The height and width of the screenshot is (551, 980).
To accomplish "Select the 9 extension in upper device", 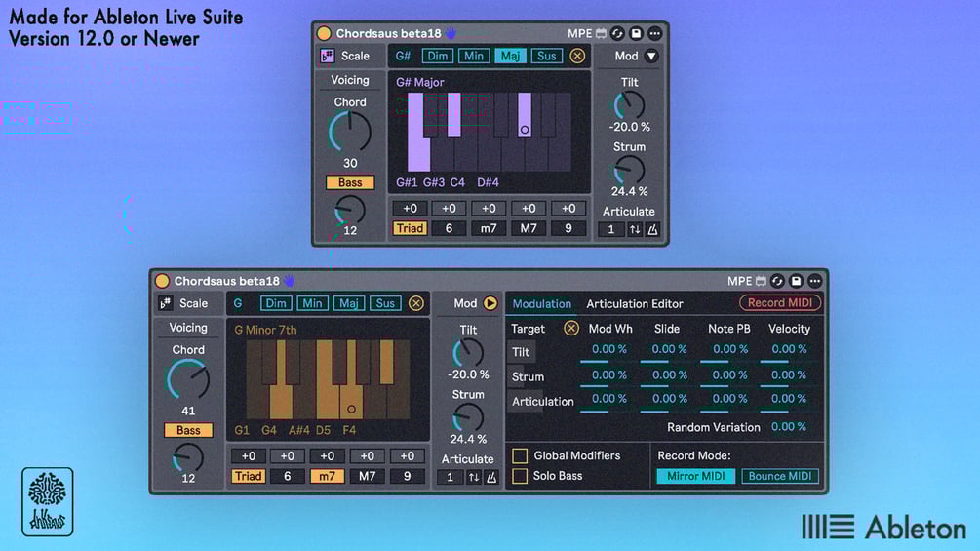I will point(568,228).
